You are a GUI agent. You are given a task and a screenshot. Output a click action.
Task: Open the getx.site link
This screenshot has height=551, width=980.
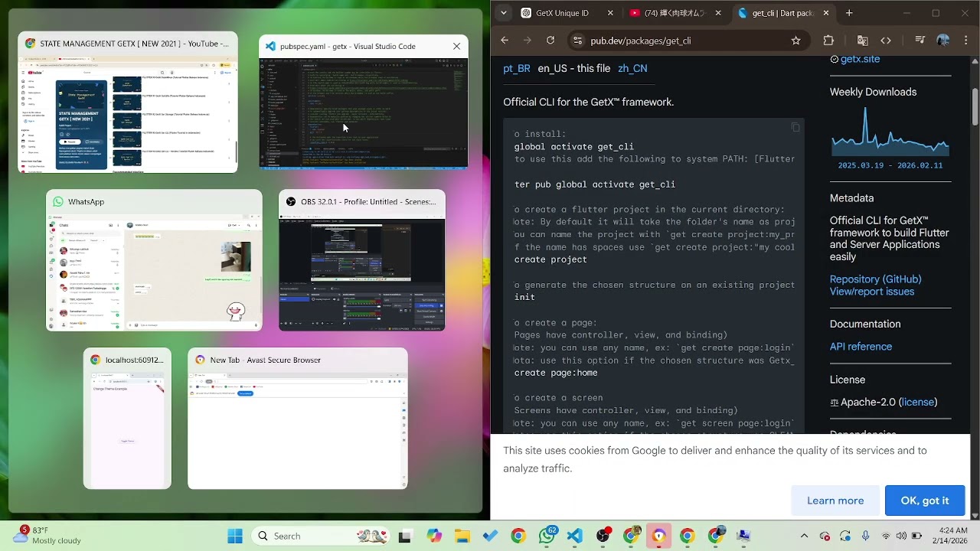click(x=860, y=59)
